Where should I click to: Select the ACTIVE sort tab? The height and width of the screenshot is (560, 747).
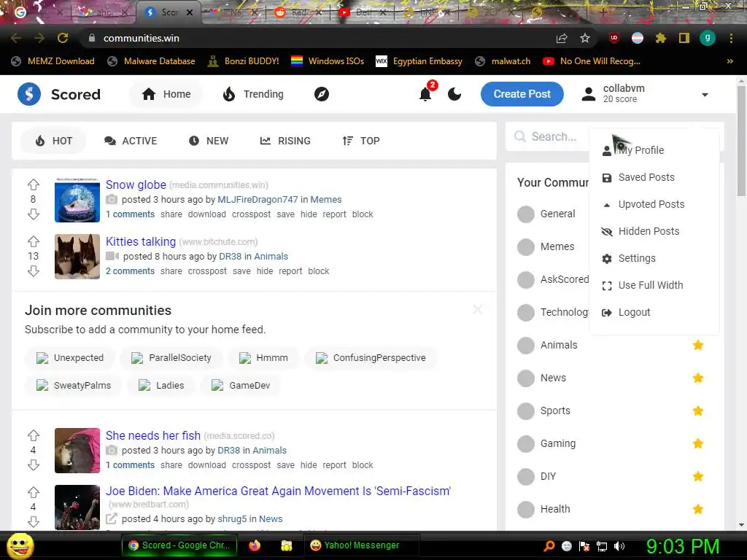pyautogui.click(x=131, y=141)
